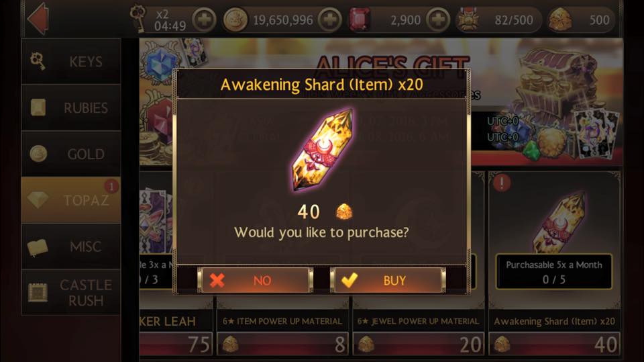Select the Awakening Shard x20 shop item

[554, 263]
